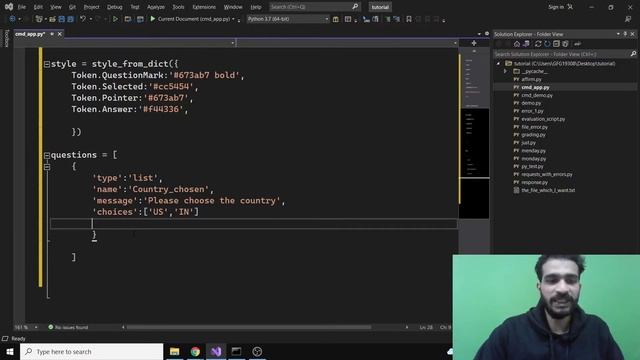The width and height of the screenshot is (640, 360).
Task: Click the Show All Files icon
Action: click(x=565, y=44)
